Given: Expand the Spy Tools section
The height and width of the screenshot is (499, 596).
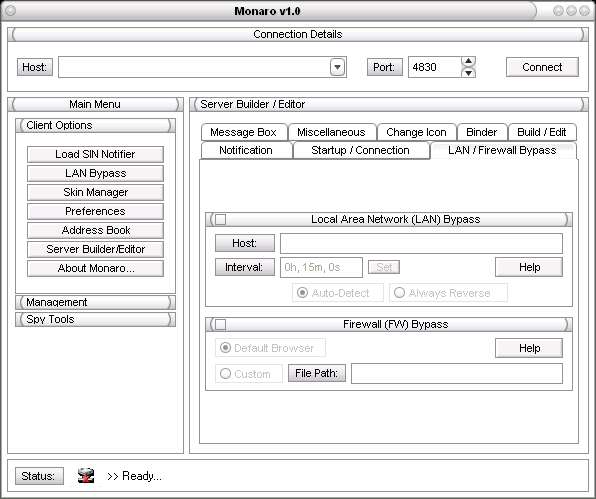Looking at the screenshot, I should click(x=95, y=319).
